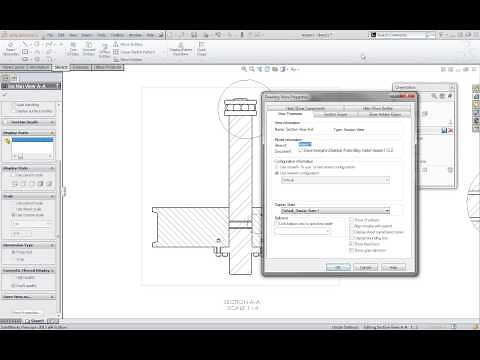Select the Offset Entities tool
The height and width of the screenshot is (360, 480).
(x=105, y=51)
